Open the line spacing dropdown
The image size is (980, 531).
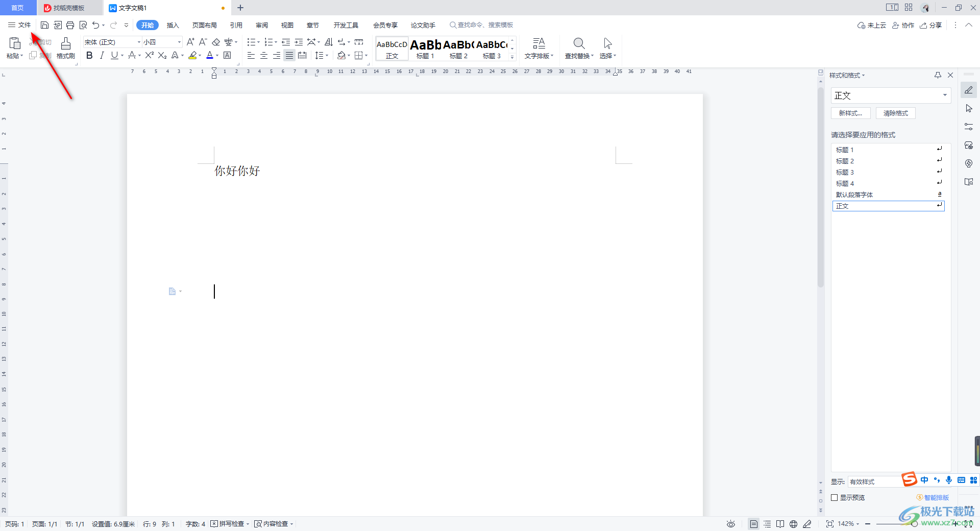click(327, 55)
